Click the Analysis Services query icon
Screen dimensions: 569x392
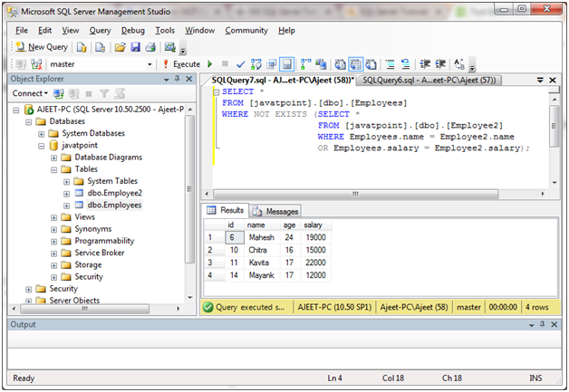pyautogui.click(x=100, y=47)
